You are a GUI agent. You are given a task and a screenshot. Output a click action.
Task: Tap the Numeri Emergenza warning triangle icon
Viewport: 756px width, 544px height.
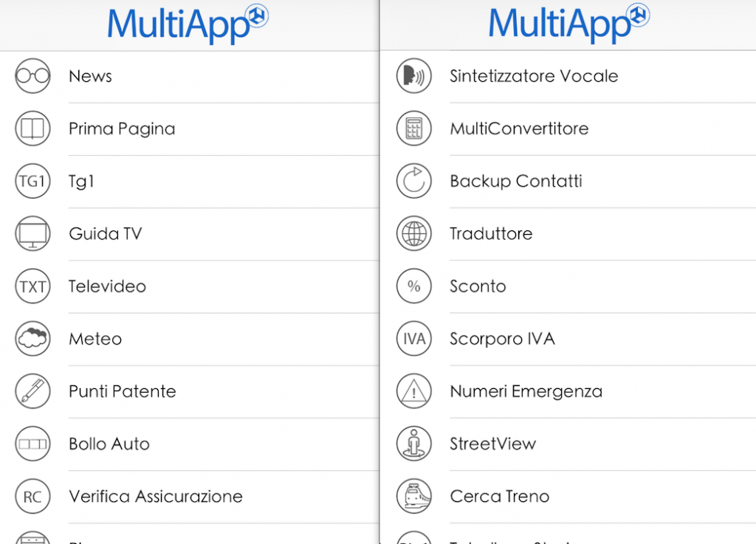[x=413, y=391]
